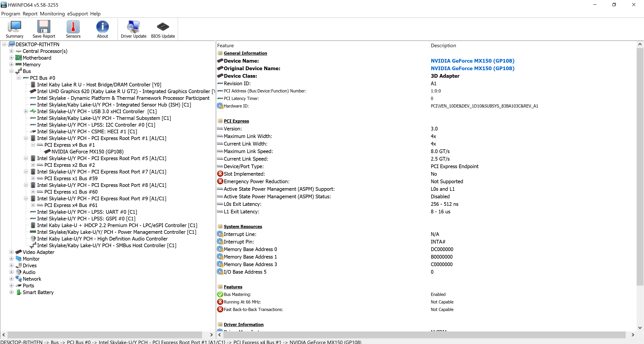Screen dimensions: 644x344
Task: Click the tree pane horizontal scroll right arrow
Action: point(211,335)
